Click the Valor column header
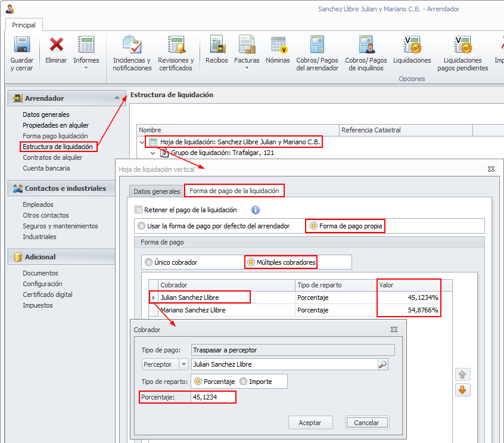This screenshot has height=443, width=504. (409, 285)
